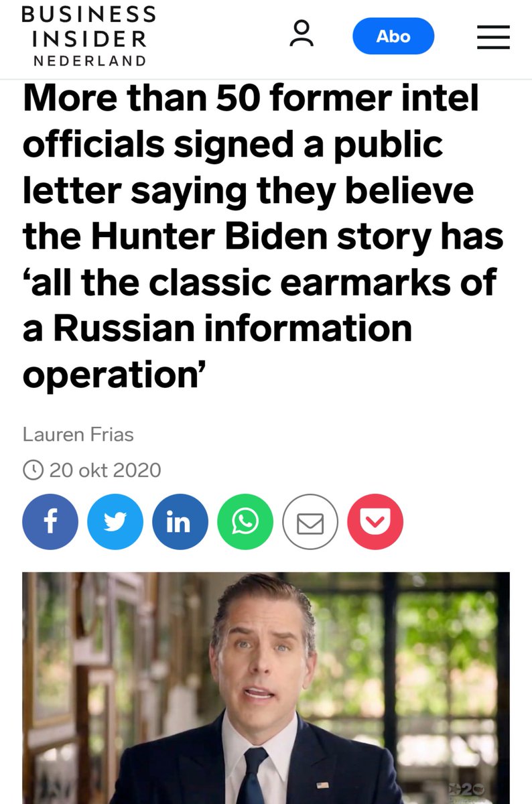Image resolution: width=532 pixels, height=804 pixels.
Task: Click the clock icon beside the date
Action: click(32, 470)
